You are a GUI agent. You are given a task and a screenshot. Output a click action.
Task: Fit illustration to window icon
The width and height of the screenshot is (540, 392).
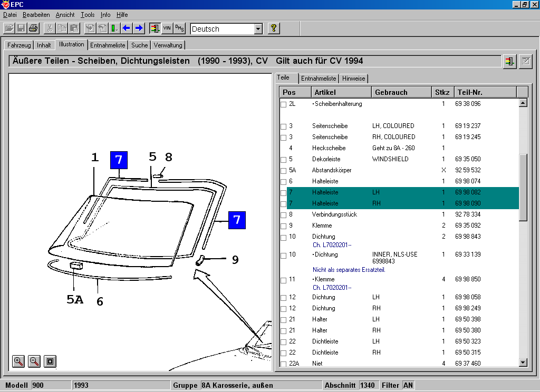[50, 361]
